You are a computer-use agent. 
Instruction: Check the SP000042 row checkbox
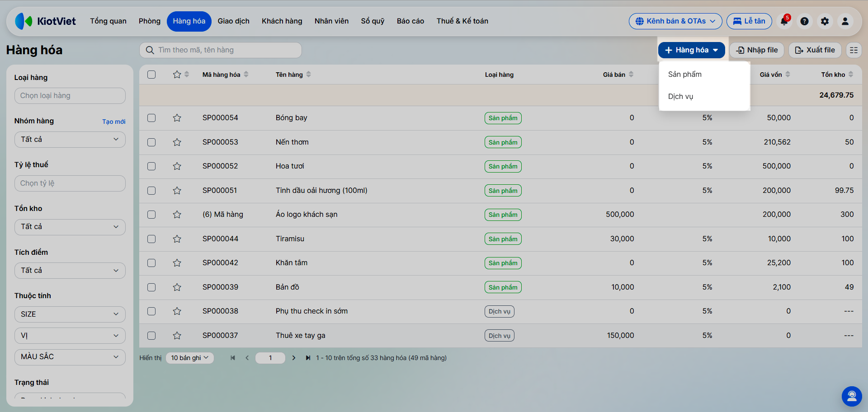(x=151, y=263)
